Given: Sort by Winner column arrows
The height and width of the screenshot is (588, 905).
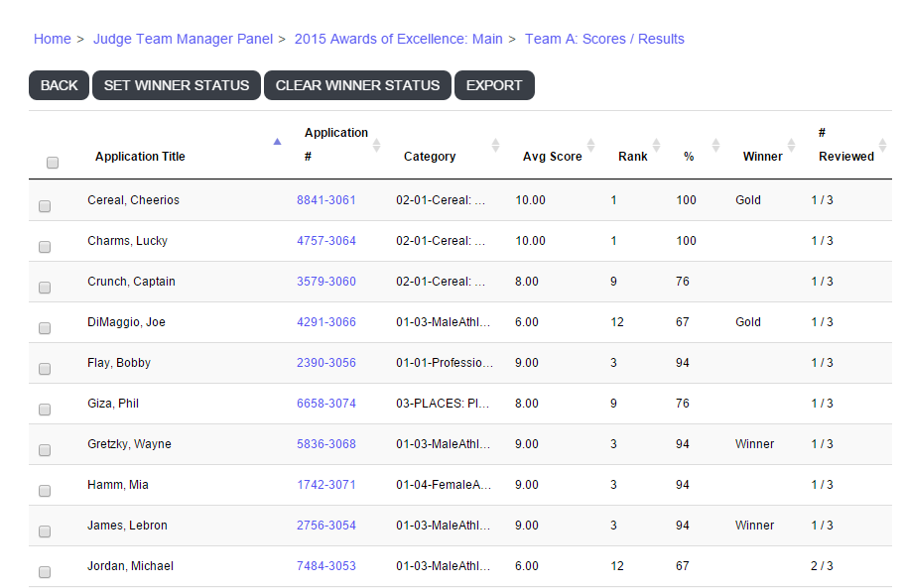Looking at the screenshot, I should click(x=791, y=146).
